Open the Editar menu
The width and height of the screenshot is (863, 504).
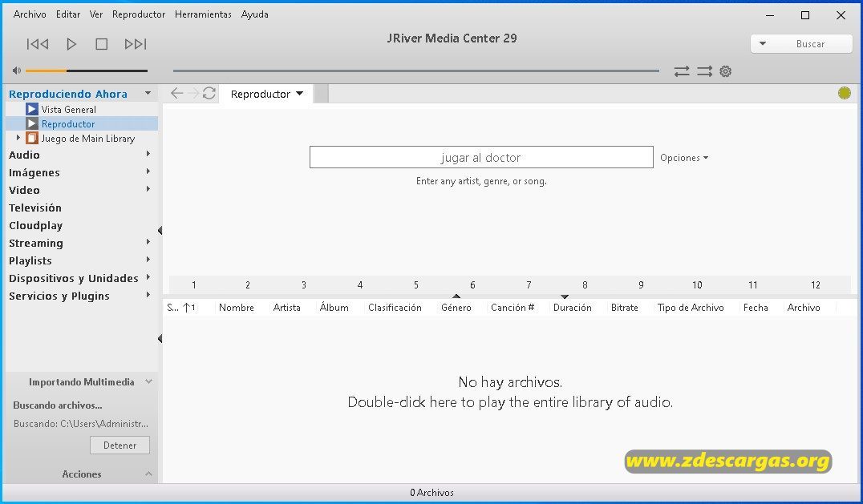[x=68, y=14]
